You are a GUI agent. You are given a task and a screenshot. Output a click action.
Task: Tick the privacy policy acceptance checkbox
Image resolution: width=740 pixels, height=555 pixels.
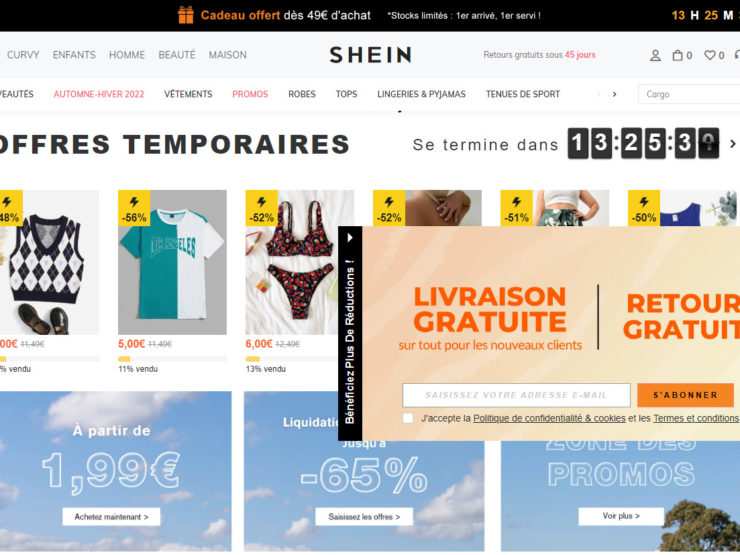tap(408, 418)
